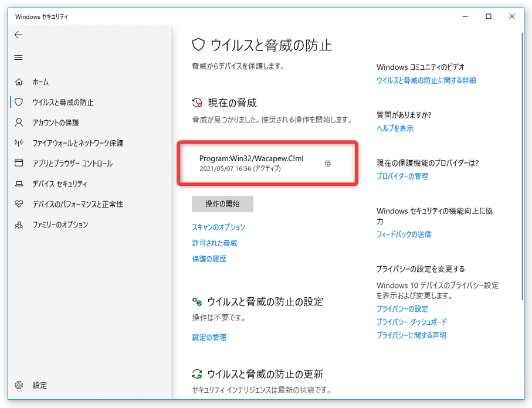Image resolution: width=532 pixels, height=408 pixels.
Task: Open プライバシーに関する声明 link
Action: coord(411,335)
